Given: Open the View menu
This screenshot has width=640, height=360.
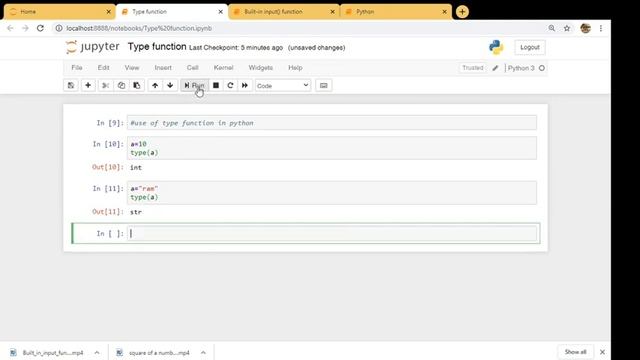Looking at the screenshot, I should pos(132,68).
